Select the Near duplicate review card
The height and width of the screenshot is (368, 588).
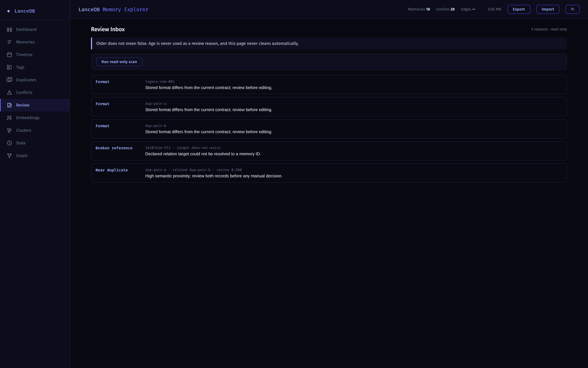pos(329,173)
